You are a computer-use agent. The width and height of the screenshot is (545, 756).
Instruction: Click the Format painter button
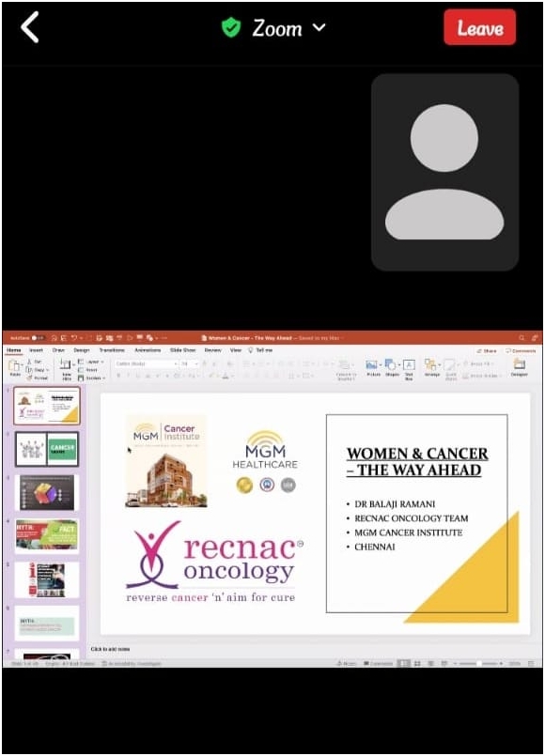pos(37,378)
